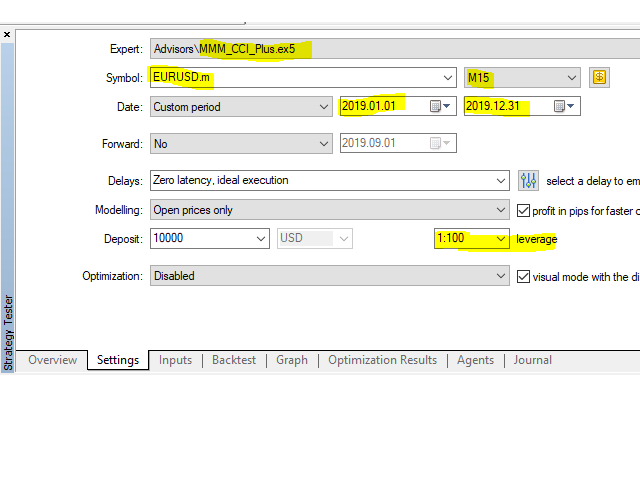This screenshot has width=640, height=480.
Task: Click the start date field 2019.01.01
Action: (x=398, y=106)
